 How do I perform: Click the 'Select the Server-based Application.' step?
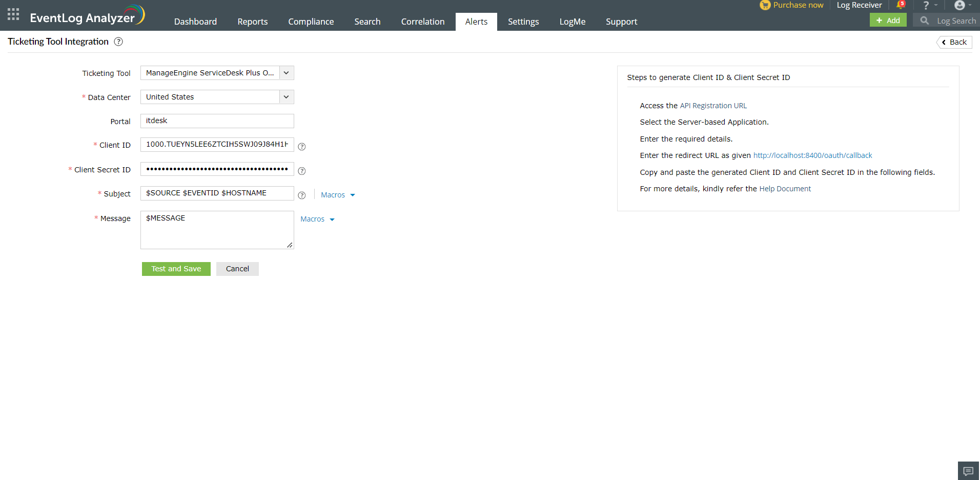[x=704, y=122]
